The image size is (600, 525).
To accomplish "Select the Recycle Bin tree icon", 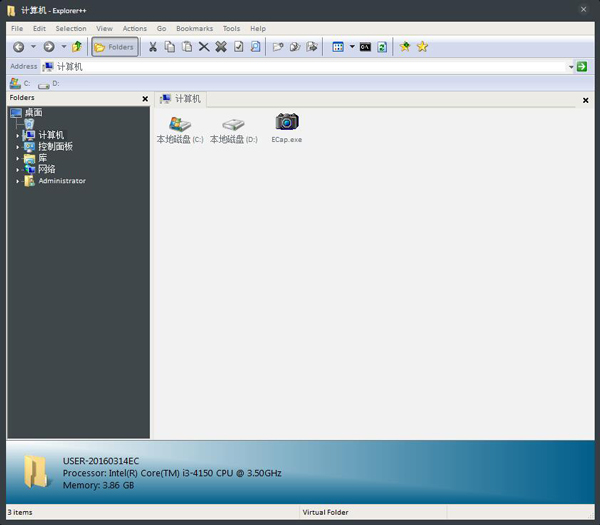I will pos(29,124).
